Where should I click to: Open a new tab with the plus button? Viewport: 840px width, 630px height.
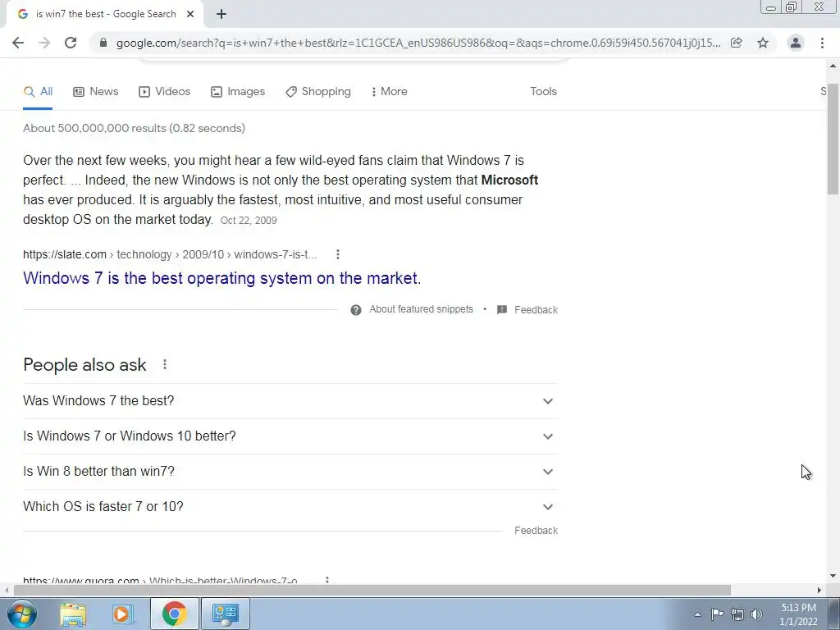221,15
